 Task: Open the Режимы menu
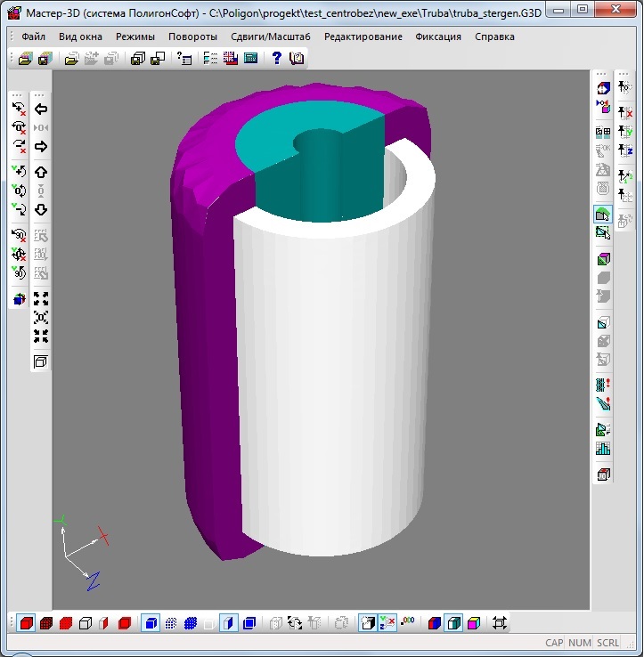135,37
